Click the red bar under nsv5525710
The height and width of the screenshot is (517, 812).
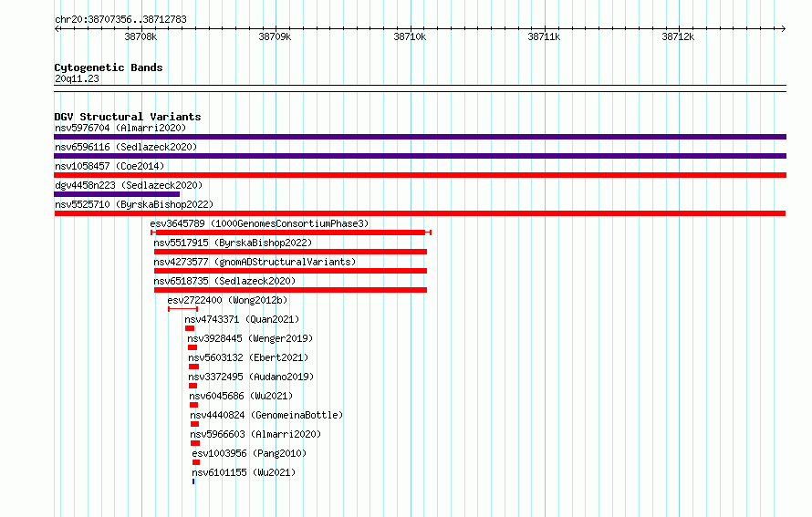click(x=420, y=213)
